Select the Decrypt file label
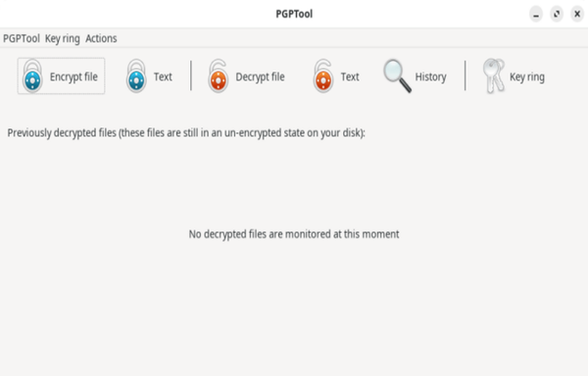588x376 pixels. 261,76
